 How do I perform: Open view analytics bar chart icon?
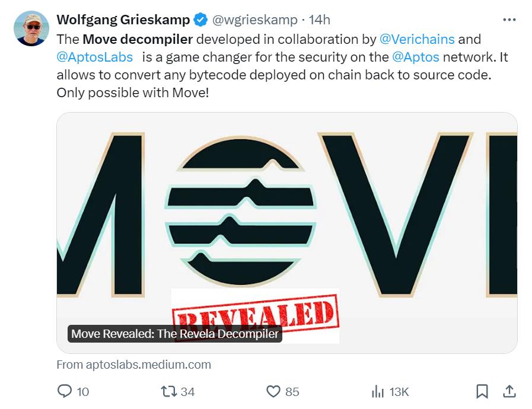pos(377,391)
